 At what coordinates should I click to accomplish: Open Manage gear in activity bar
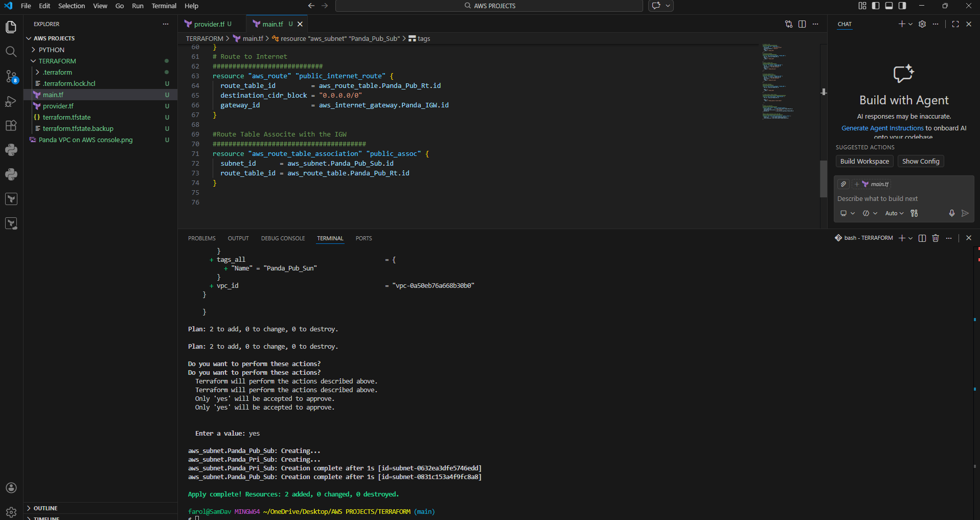(11, 511)
